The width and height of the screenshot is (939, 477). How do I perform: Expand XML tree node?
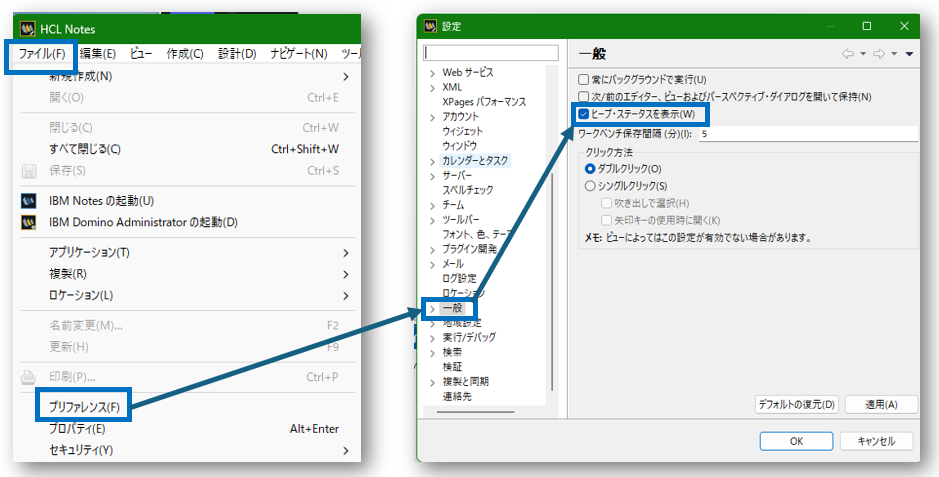pos(432,88)
